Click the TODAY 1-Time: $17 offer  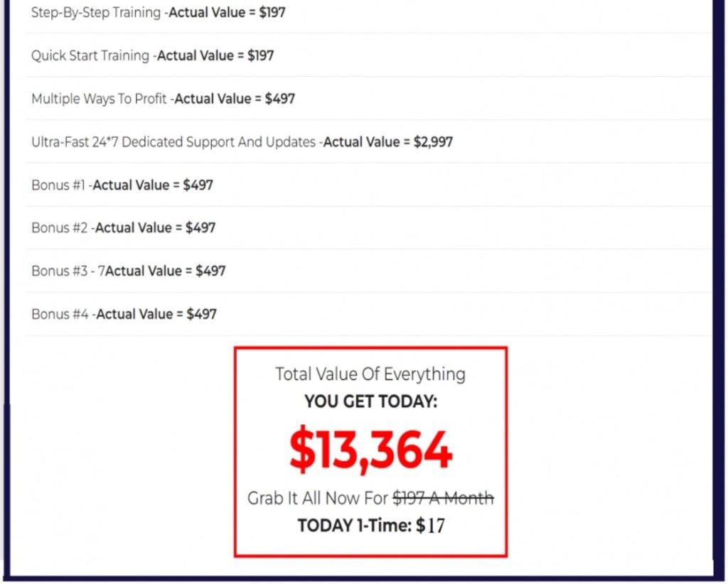pyautogui.click(x=370, y=526)
